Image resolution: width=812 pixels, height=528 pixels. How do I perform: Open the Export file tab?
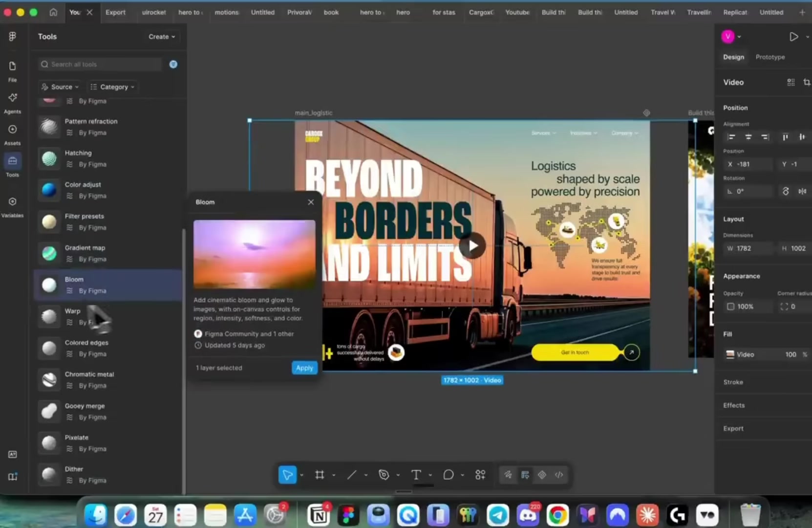[115, 12]
